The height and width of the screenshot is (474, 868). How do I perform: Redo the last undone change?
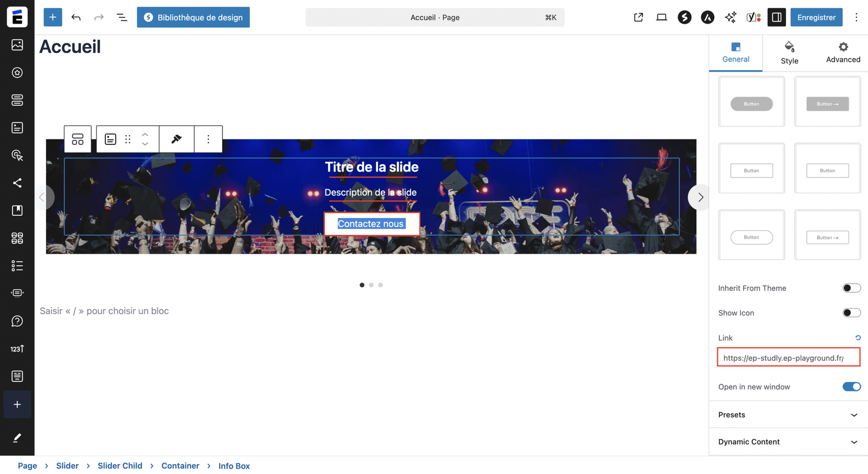pyautogui.click(x=99, y=17)
